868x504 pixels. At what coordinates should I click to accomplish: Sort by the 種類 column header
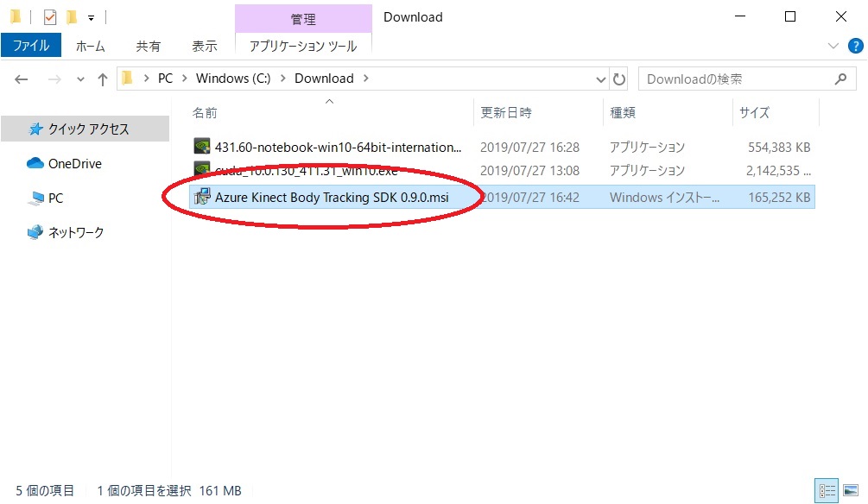(622, 113)
